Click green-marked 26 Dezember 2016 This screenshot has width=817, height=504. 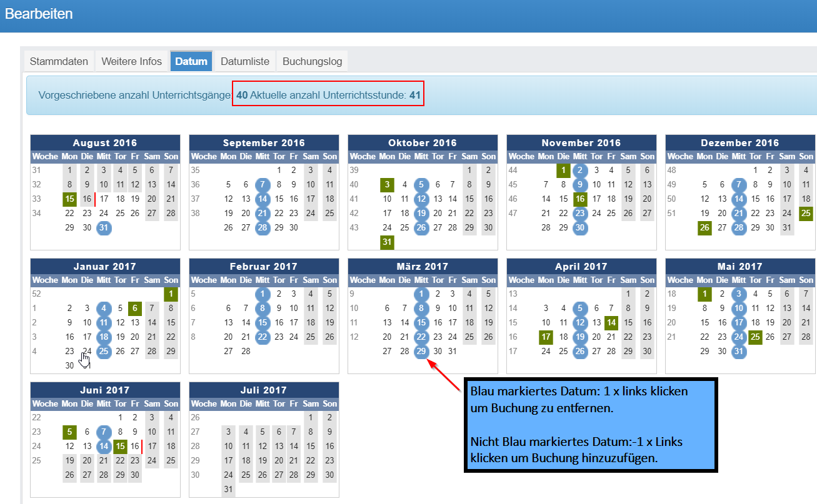pyautogui.click(x=705, y=228)
